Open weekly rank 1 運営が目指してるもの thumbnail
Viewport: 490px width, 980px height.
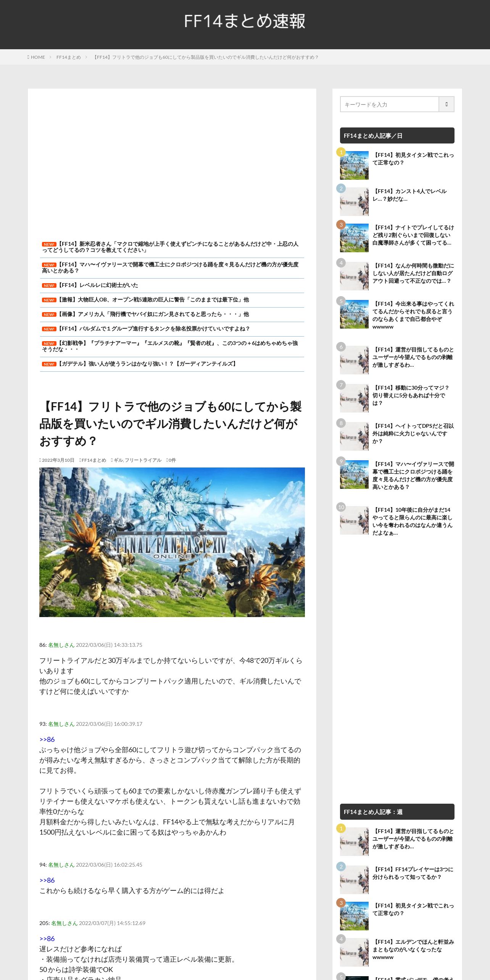coord(354,841)
